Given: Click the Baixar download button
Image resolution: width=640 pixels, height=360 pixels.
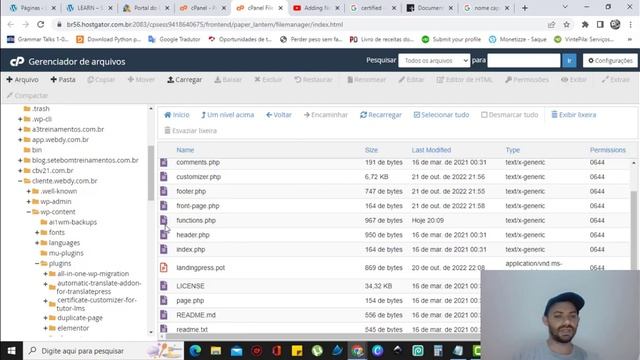Looking at the screenshot, I should pyautogui.click(x=228, y=80).
